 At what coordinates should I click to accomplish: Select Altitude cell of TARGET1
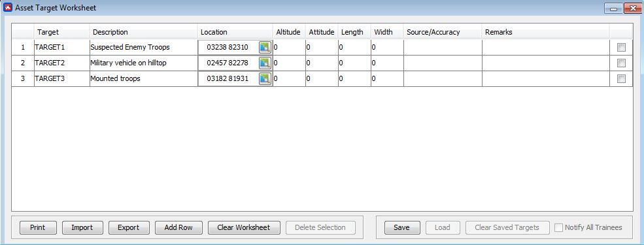point(289,48)
